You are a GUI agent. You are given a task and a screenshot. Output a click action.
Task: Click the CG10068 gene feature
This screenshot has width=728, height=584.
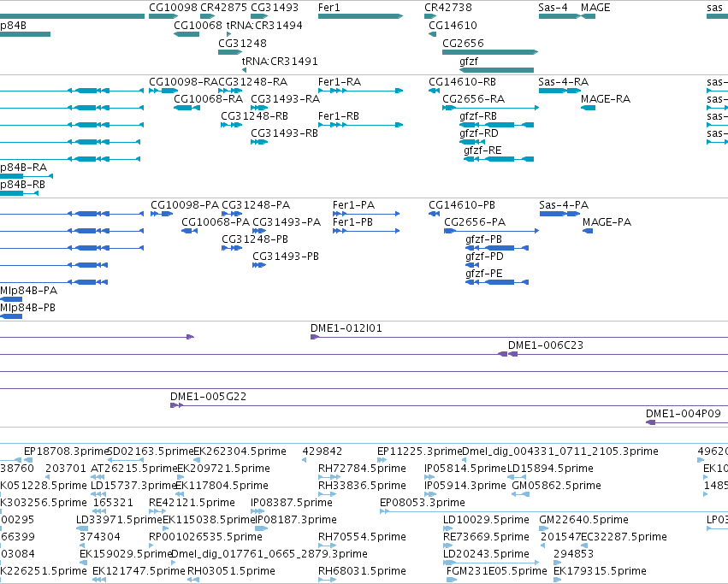coord(186,34)
